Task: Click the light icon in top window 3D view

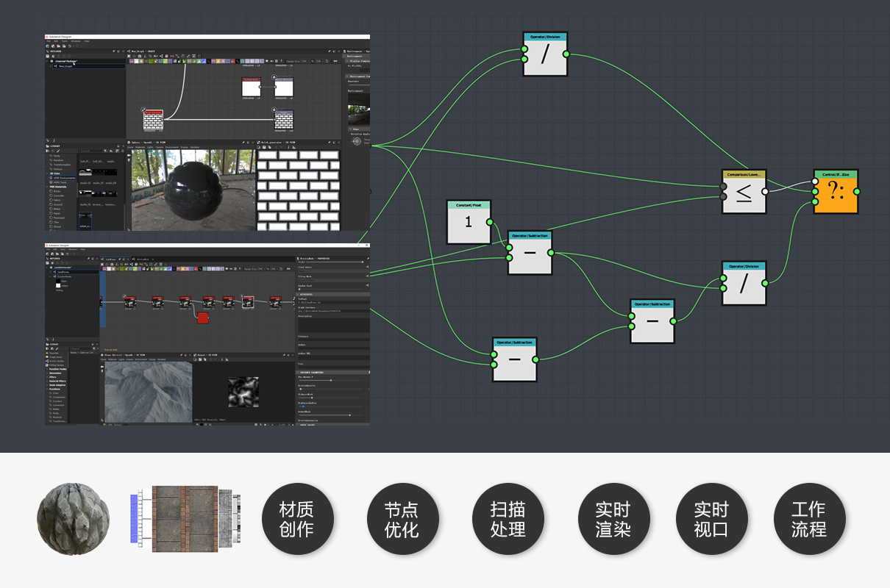Action: pos(129,160)
